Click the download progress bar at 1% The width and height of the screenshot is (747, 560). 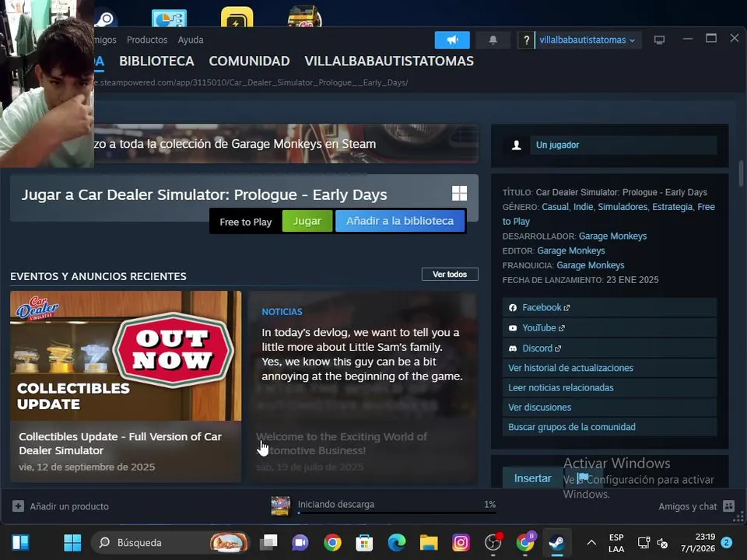point(397,513)
